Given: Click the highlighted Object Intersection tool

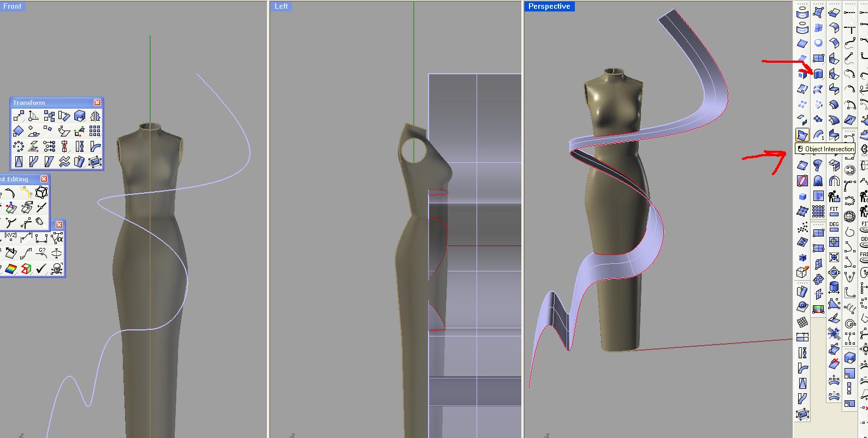Looking at the screenshot, I should coord(802,135).
